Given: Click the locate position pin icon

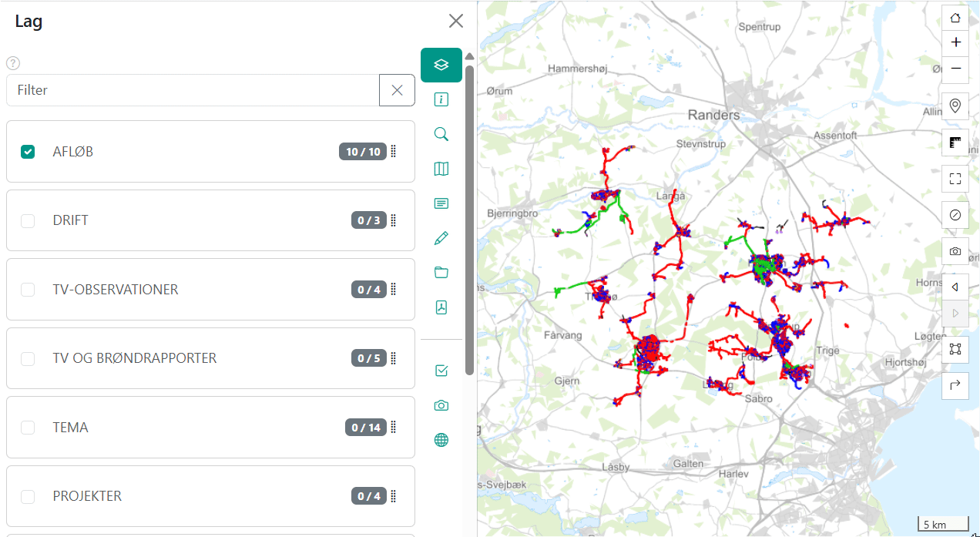Looking at the screenshot, I should coord(955,106).
